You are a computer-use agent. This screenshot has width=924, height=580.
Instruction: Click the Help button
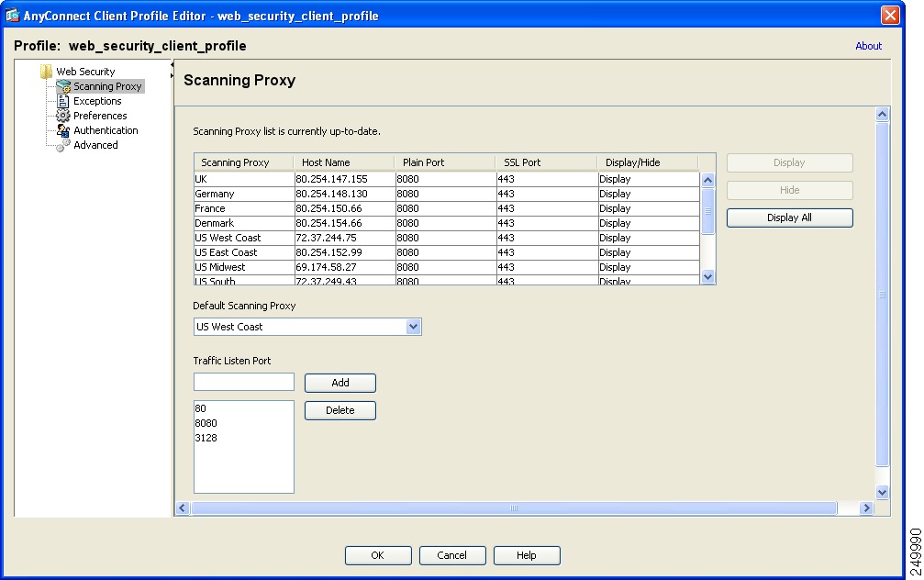click(527, 555)
